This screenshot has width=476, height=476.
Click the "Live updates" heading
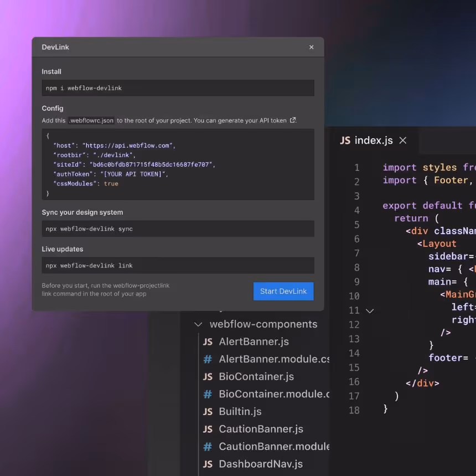pos(63,249)
